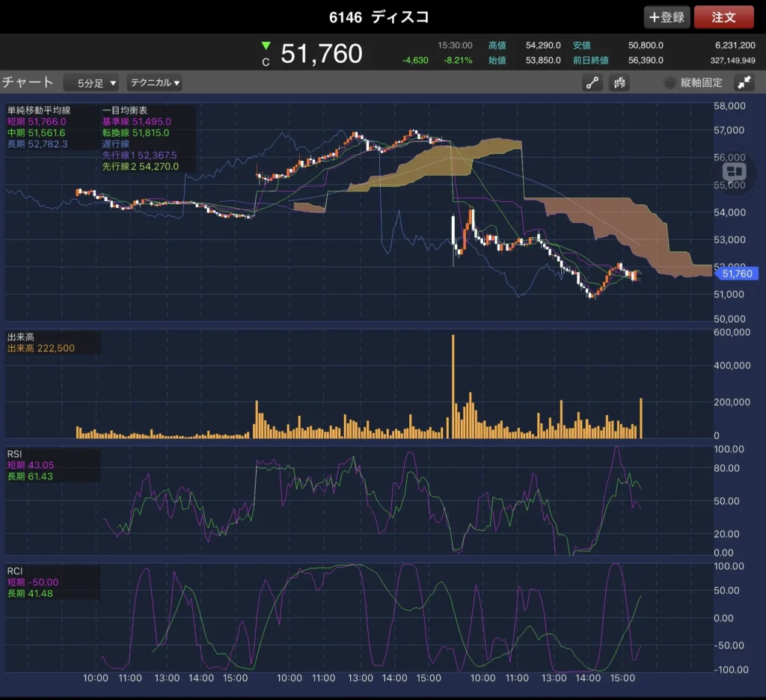This screenshot has width=766, height=700.
Task: Tap the 出来高 volume panel label
Action: 21,337
